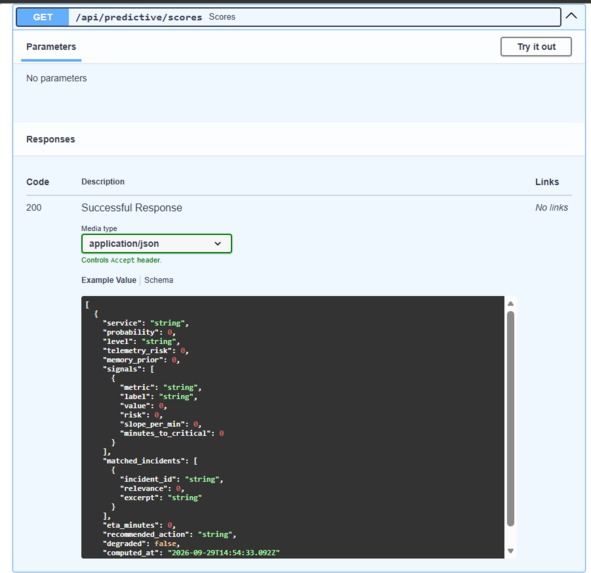Viewport: 591px width, 573px height.
Task: Click the Code column header
Action: (x=38, y=182)
